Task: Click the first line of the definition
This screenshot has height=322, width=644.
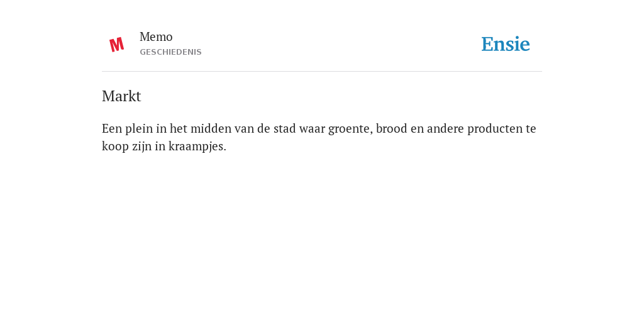Action: (x=319, y=129)
